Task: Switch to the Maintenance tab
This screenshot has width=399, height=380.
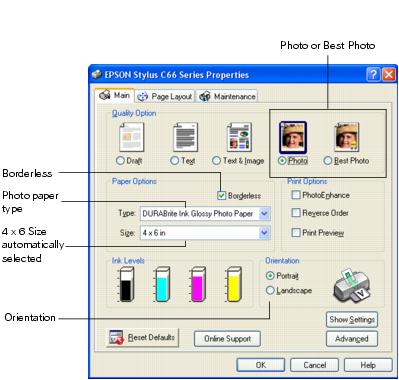Action: tap(227, 96)
